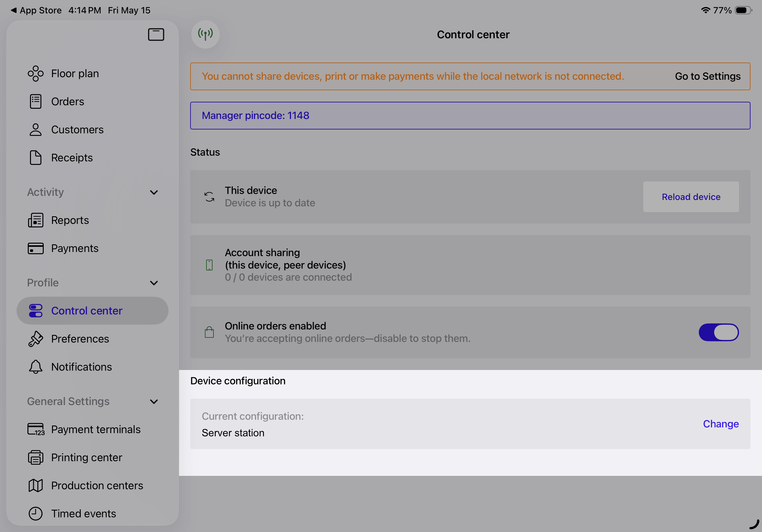
Task: Click Go to Settings in the warning banner
Action: (707, 76)
